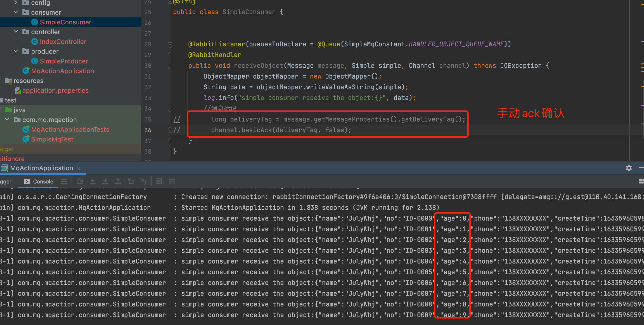Hide the run tool window with the minus icon
Image resolution: width=644 pixels, height=325 pixels.
point(641,168)
